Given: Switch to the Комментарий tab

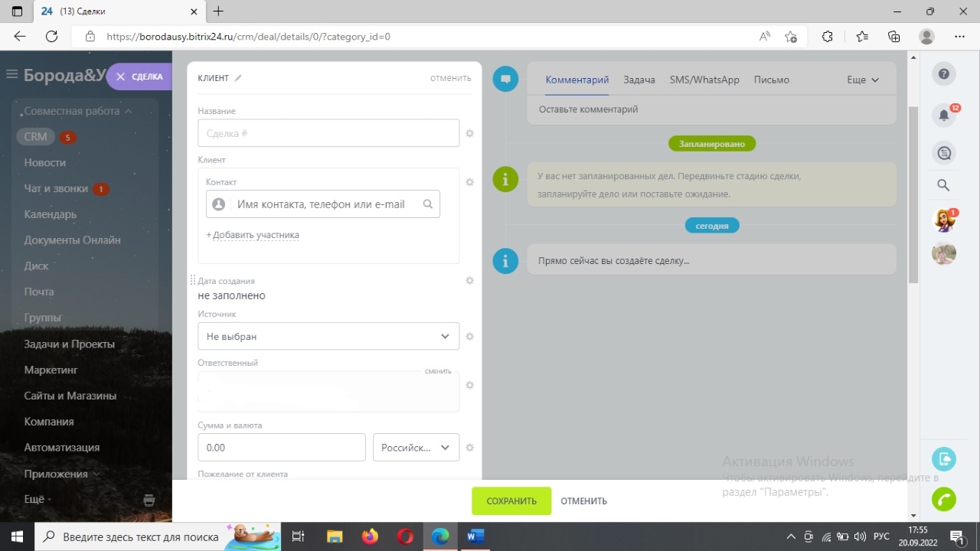Looking at the screenshot, I should tap(577, 80).
